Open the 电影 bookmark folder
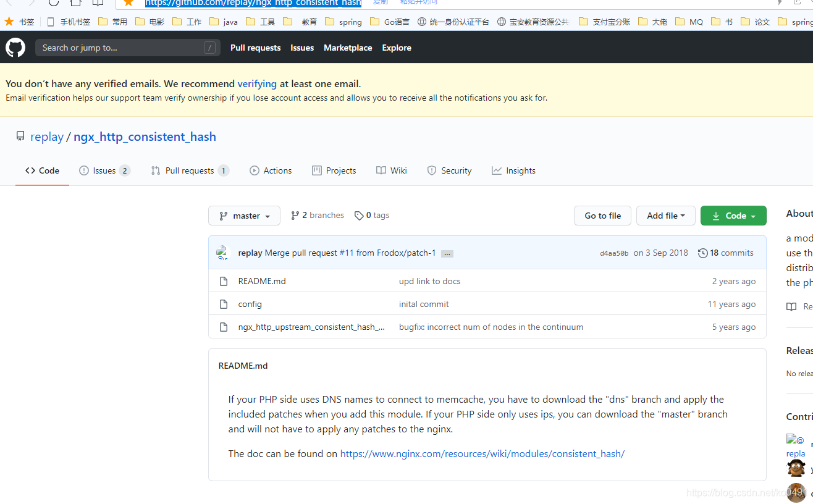Screen dimensions: 813x504 pos(150,22)
